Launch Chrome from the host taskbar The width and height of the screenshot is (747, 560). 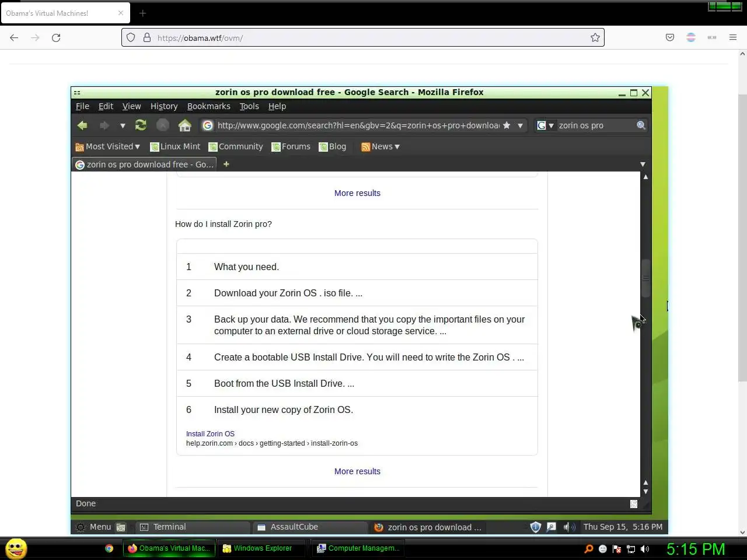pos(109,548)
